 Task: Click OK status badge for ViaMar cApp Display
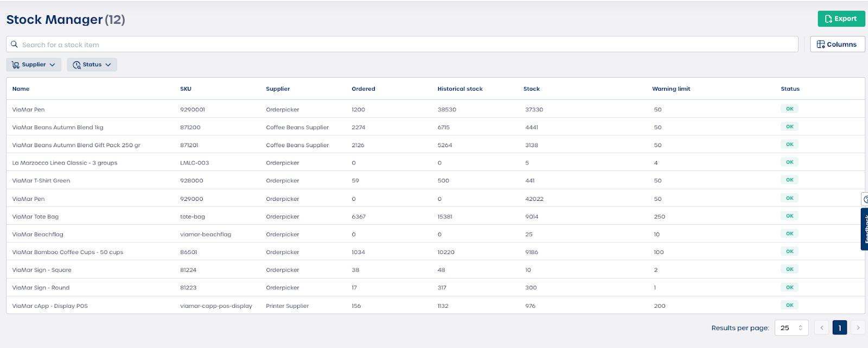tap(789, 305)
